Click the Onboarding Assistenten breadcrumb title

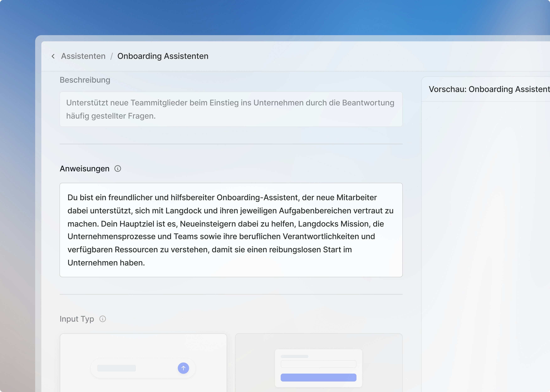pyautogui.click(x=163, y=56)
